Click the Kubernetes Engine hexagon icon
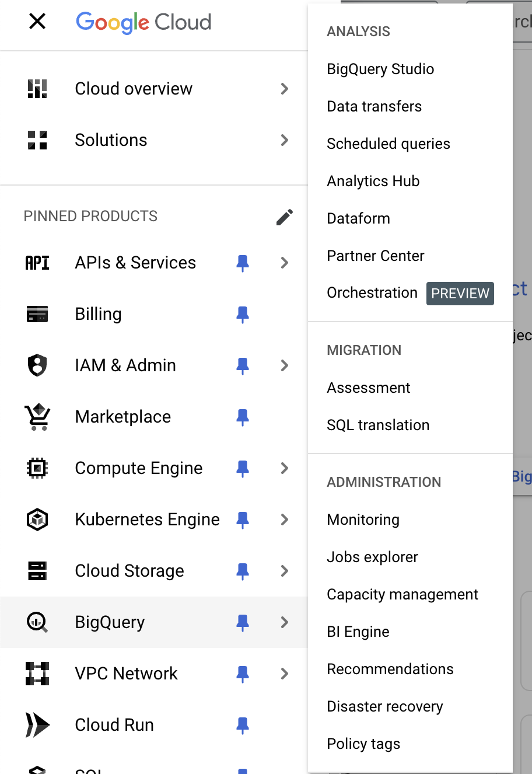 [37, 520]
